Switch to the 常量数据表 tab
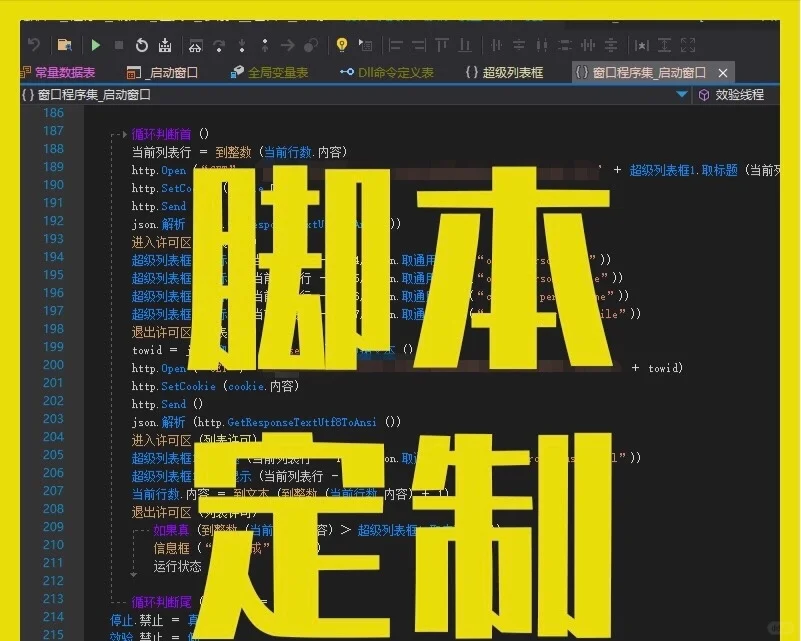This screenshot has height=641, width=801. coord(63,72)
